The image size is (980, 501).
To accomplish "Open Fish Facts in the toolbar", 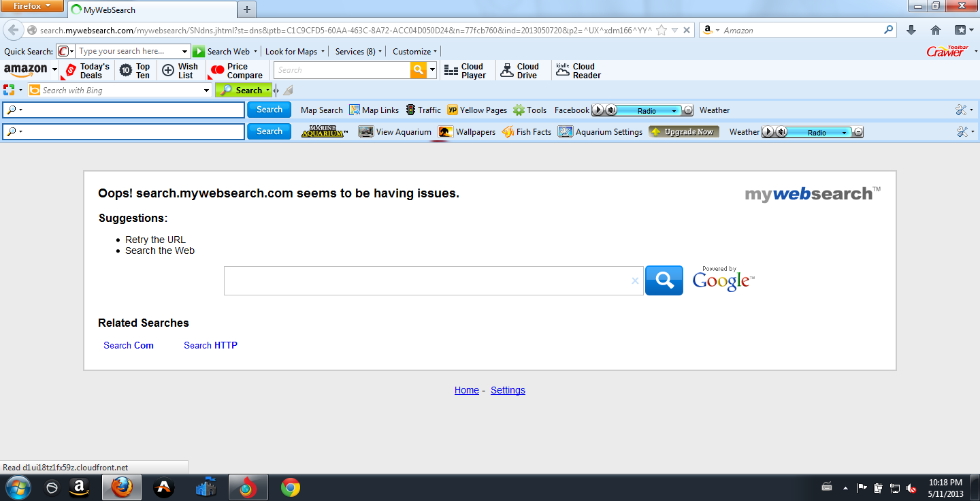I will (x=527, y=131).
